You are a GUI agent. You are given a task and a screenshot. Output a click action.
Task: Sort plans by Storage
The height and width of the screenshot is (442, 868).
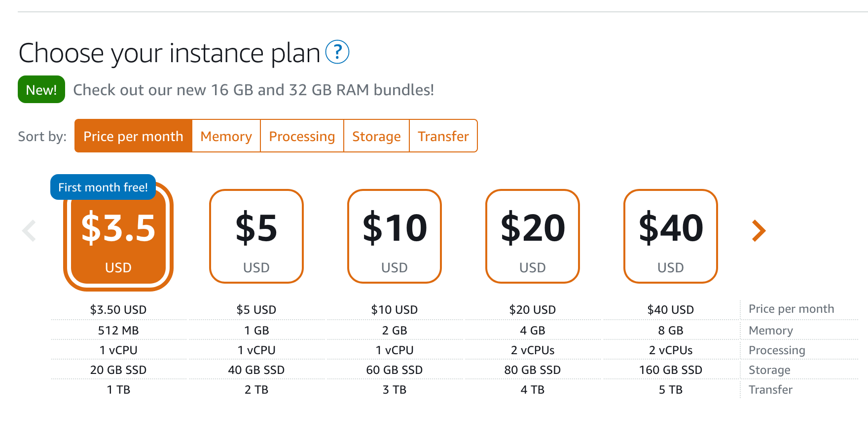[x=376, y=136]
